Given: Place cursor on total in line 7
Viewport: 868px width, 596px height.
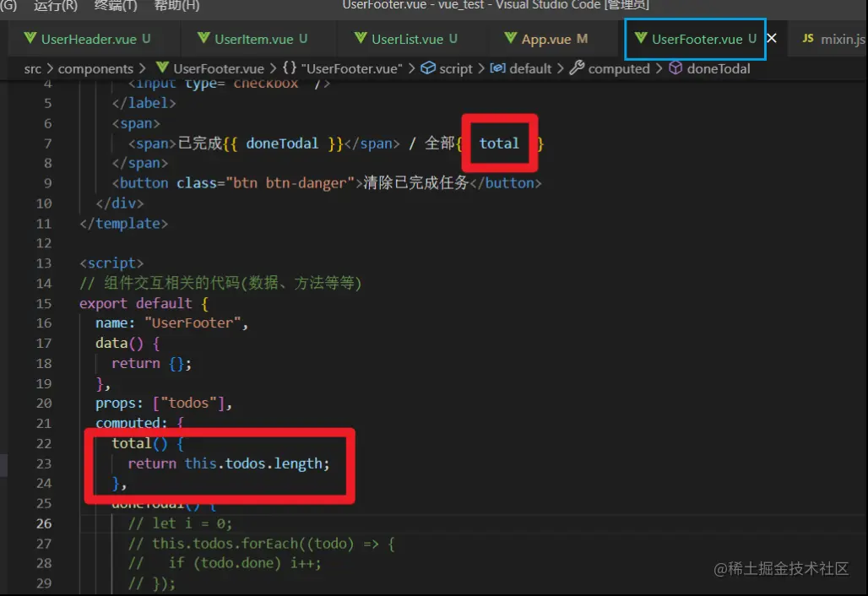Looking at the screenshot, I should (499, 144).
